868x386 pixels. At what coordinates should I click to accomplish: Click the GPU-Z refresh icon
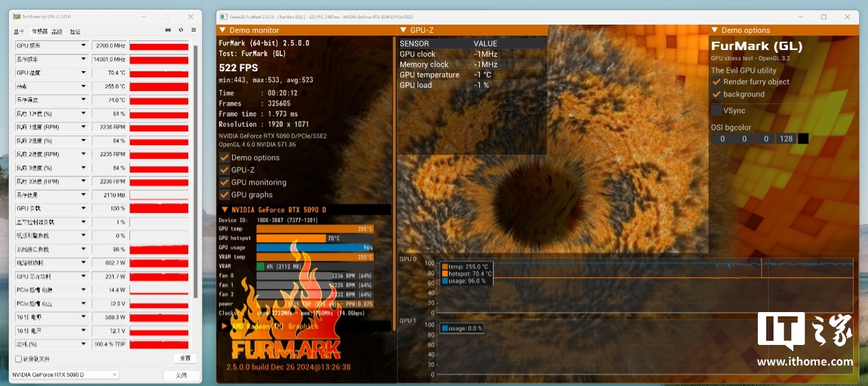[181, 30]
